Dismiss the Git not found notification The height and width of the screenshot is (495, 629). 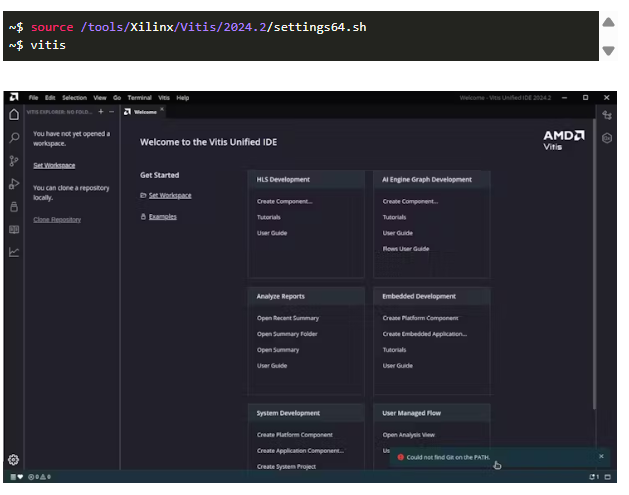(601, 456)
